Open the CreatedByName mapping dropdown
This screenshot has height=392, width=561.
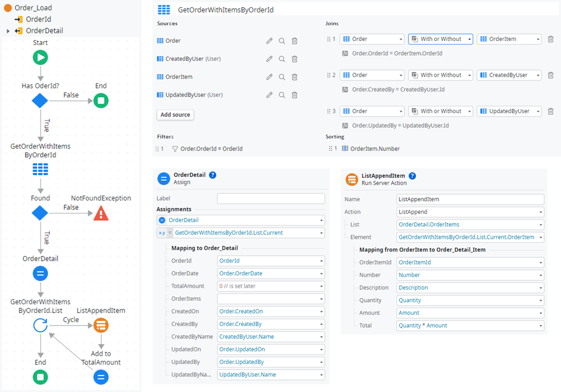(270, 337)
